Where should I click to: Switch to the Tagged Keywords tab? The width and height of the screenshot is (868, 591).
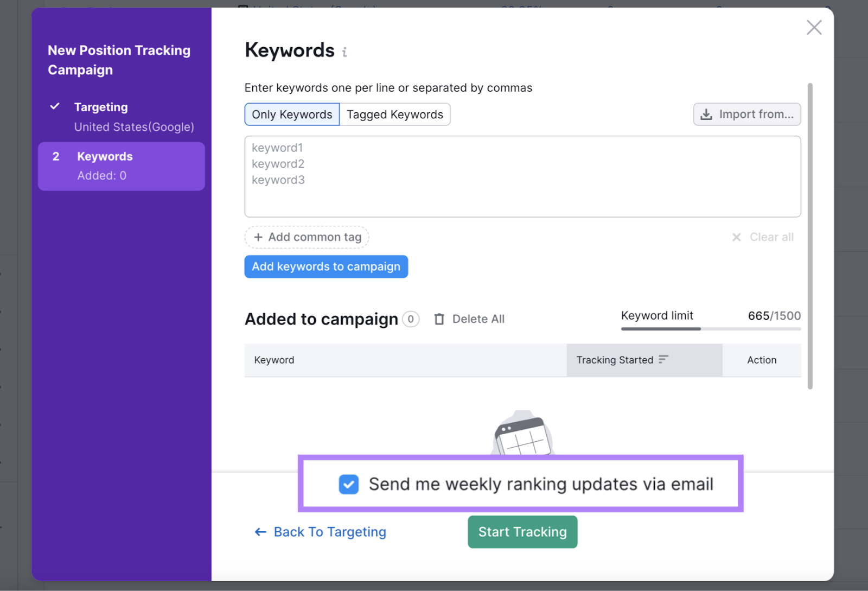394,114
